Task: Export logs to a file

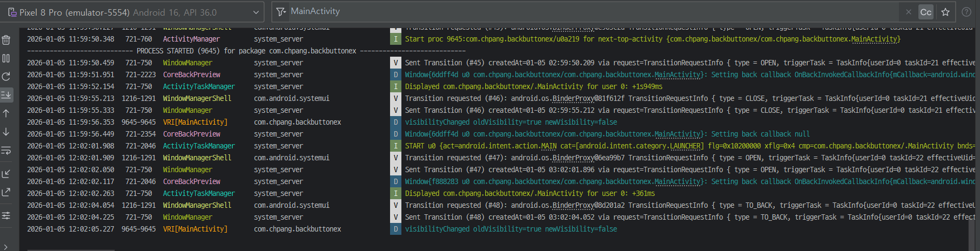Action: [6, 192]
